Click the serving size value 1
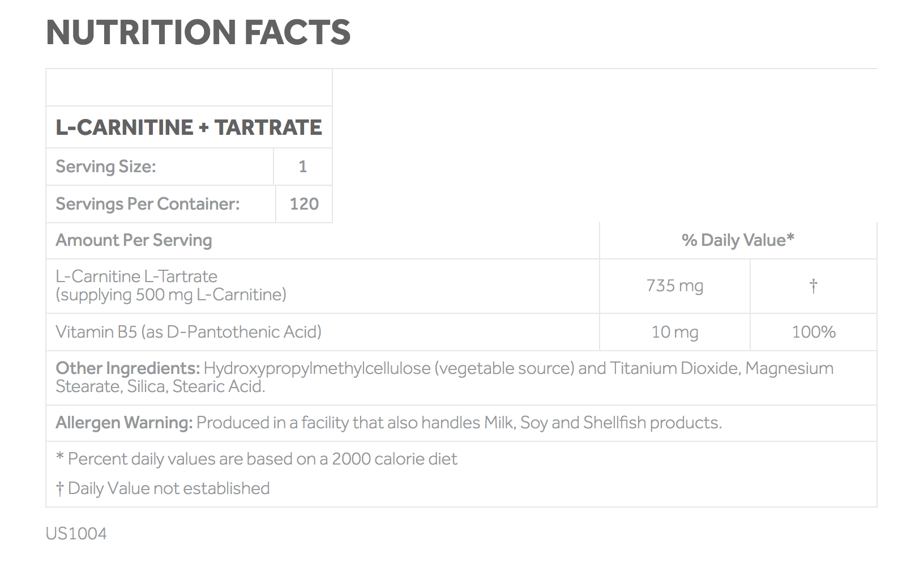 pos(303,167)
